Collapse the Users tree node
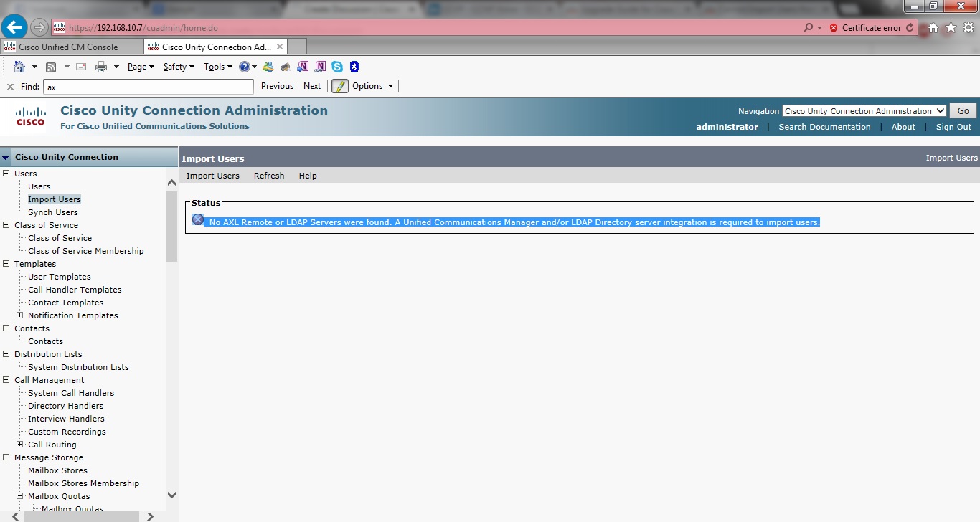980x522 pixels. click(6, 174)
